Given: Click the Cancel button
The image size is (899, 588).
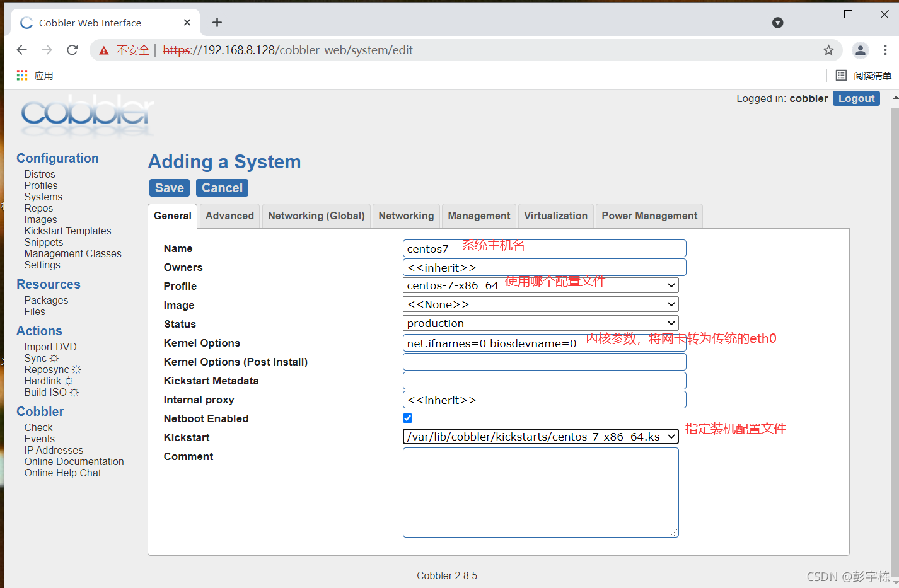Looking at the screenshot, I should 222,188.
